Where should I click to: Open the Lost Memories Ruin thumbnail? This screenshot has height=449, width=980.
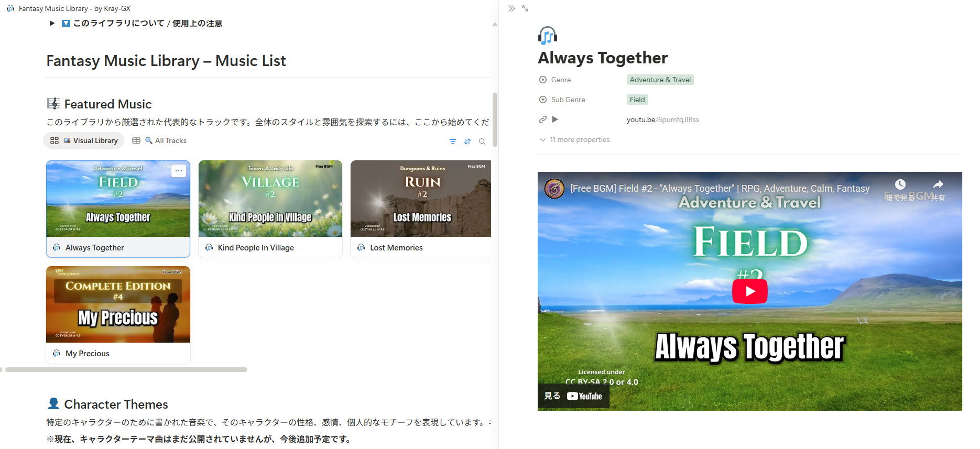tap(421, 199)
